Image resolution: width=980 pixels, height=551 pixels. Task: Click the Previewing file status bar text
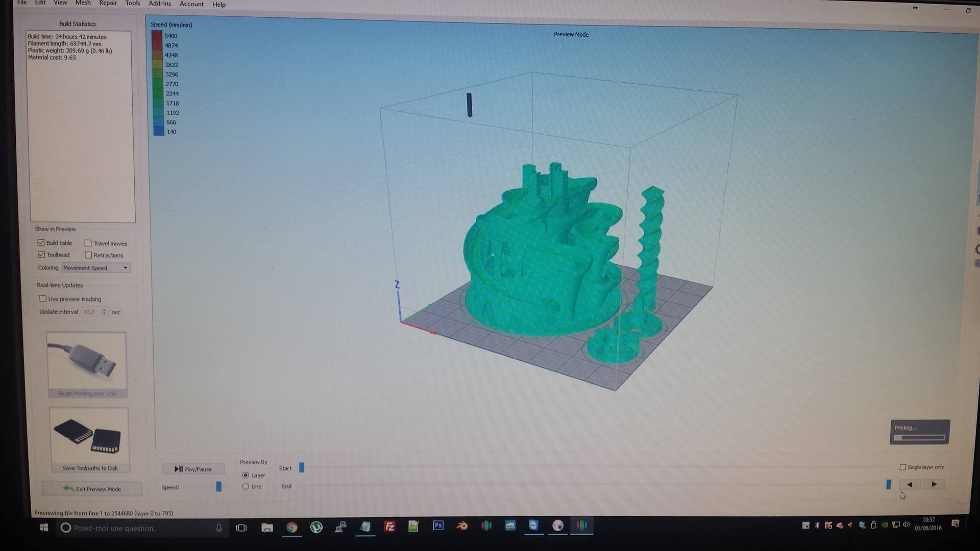[x=103, y=513]
